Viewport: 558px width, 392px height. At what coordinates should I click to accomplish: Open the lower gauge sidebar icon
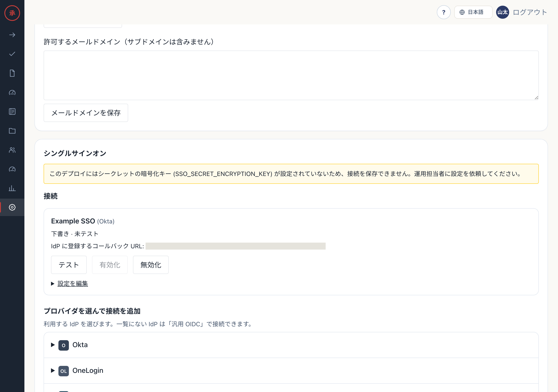12,169
